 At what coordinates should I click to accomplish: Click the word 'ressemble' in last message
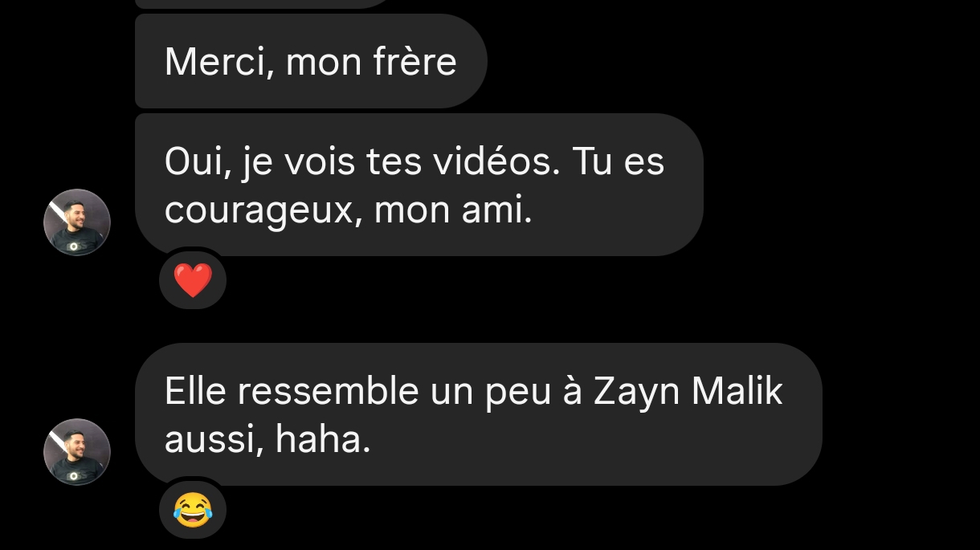click(x=329, y=392)
